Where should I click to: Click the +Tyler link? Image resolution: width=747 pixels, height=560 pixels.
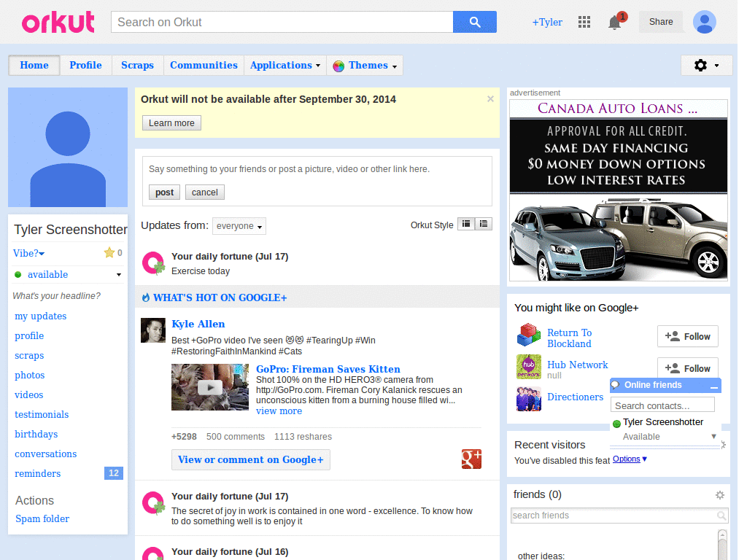tap(547, 22)
